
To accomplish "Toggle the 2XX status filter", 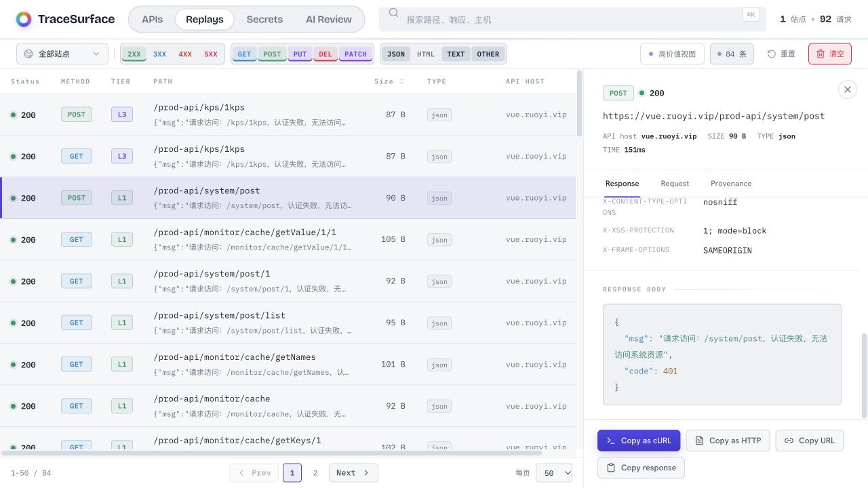I will click(134, 54).
